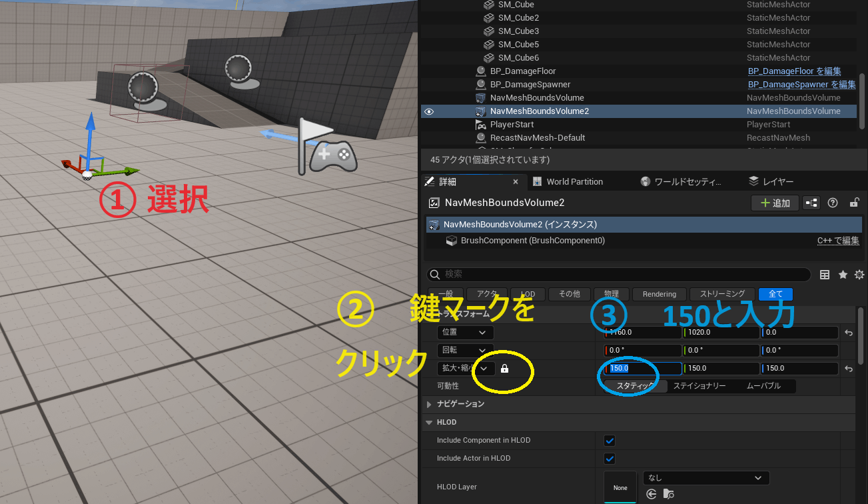Show favorites with the star icon
The width and height of the screenshot is (868, 504).
click(843, 275)
